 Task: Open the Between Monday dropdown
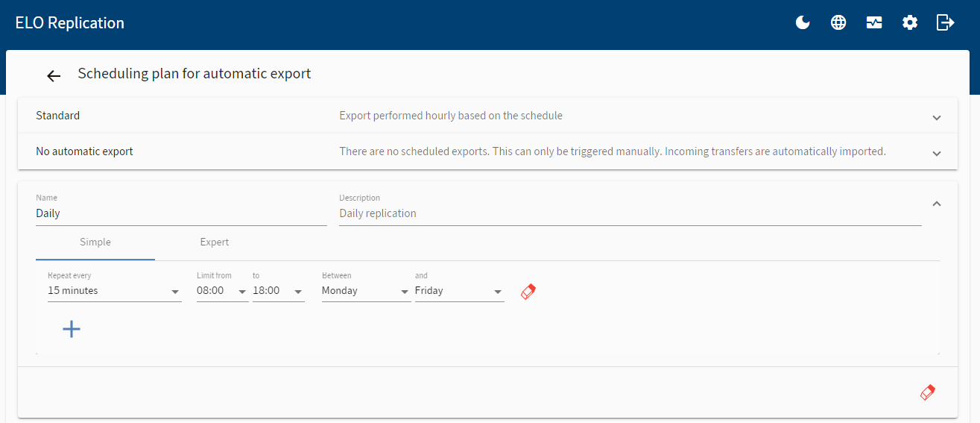coord(366,291)
